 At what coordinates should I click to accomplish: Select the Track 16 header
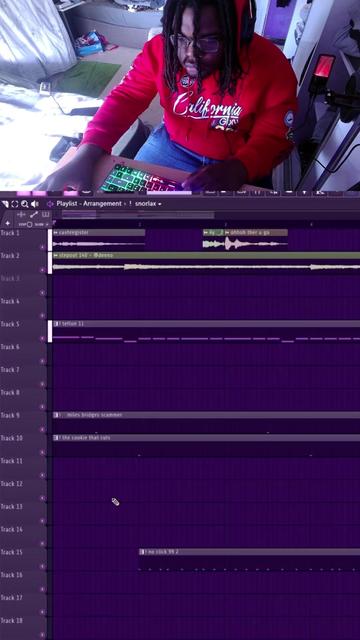coord(23,582)
